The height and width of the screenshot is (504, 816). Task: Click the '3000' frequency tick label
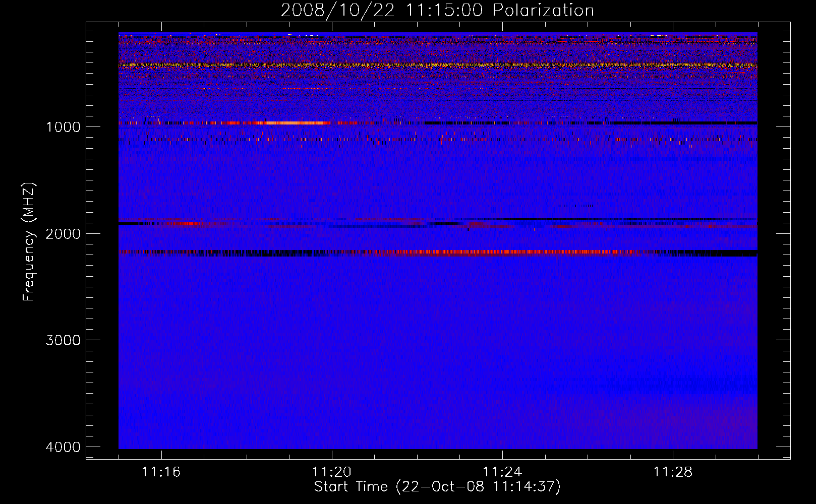63,340
